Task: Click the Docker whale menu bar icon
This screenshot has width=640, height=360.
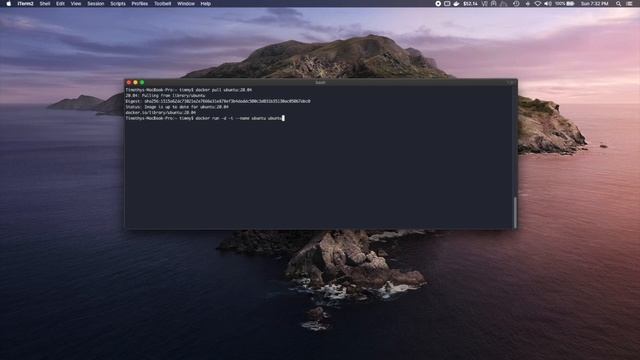Action: [x=456, y=4]
